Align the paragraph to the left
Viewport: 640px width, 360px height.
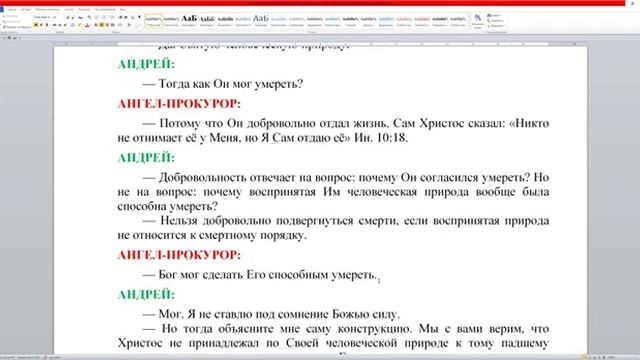96,25
